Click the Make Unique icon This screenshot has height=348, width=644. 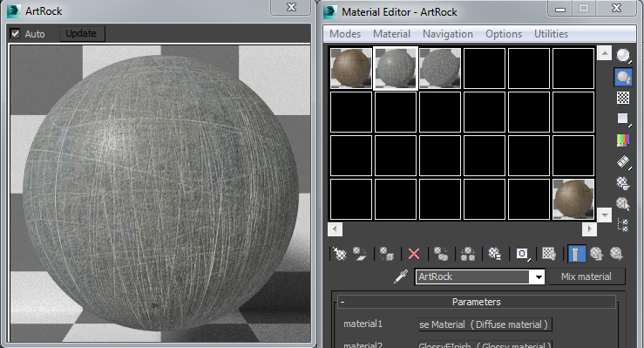click(x=467, y=254)
